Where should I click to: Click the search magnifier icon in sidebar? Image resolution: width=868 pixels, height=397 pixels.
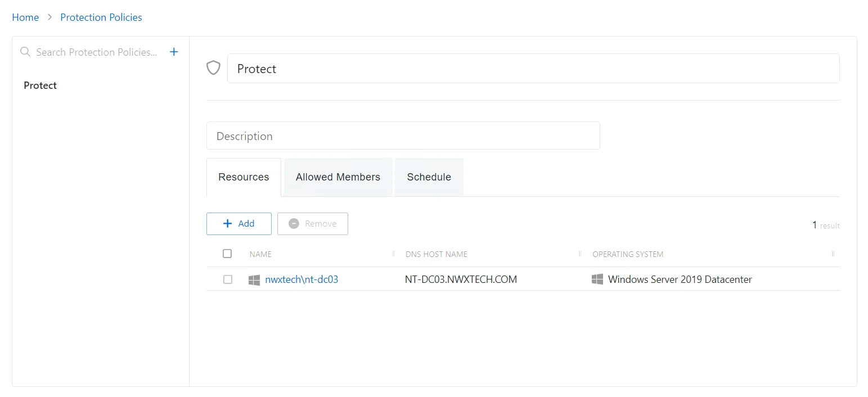25,52
